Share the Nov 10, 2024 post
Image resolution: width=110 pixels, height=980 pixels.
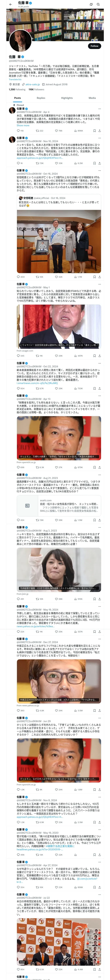pos(99,163)
